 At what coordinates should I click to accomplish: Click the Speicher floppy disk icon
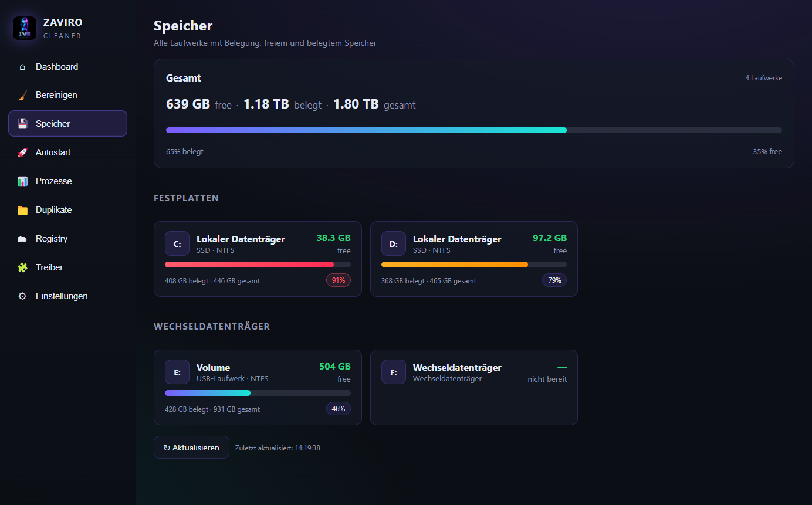pyautogui.click(x=22, y=124)
